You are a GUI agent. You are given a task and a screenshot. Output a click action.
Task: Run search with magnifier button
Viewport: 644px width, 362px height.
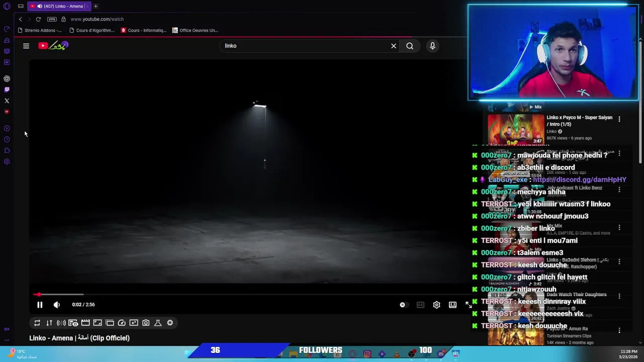410,46
